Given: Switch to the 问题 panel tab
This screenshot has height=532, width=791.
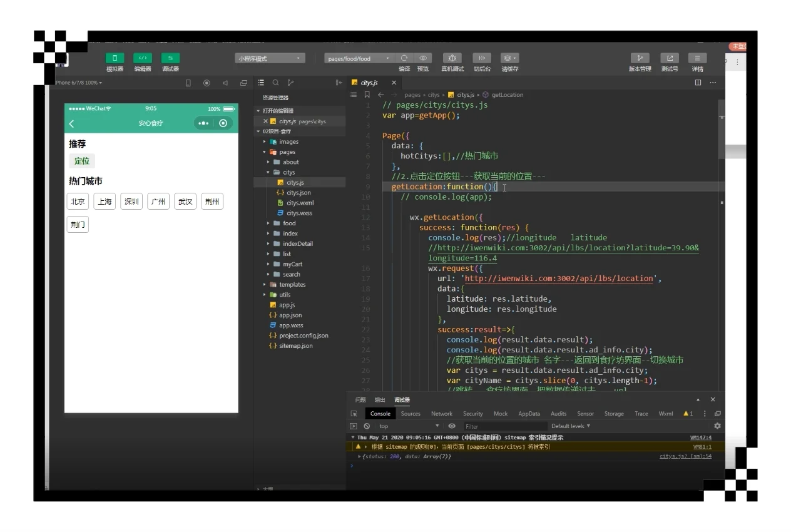Looking at the screenshot, I should tap(360, 400).
